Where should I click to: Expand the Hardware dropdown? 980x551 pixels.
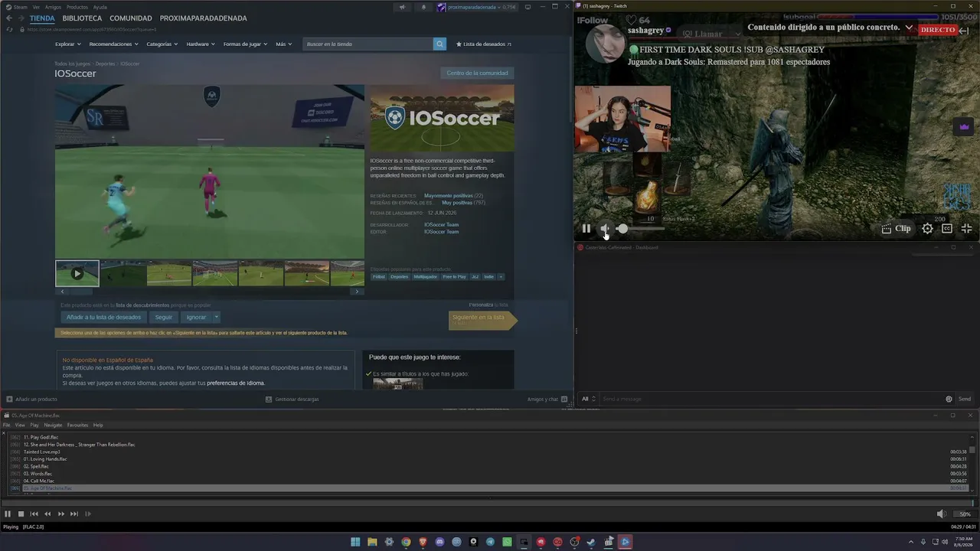201,44
